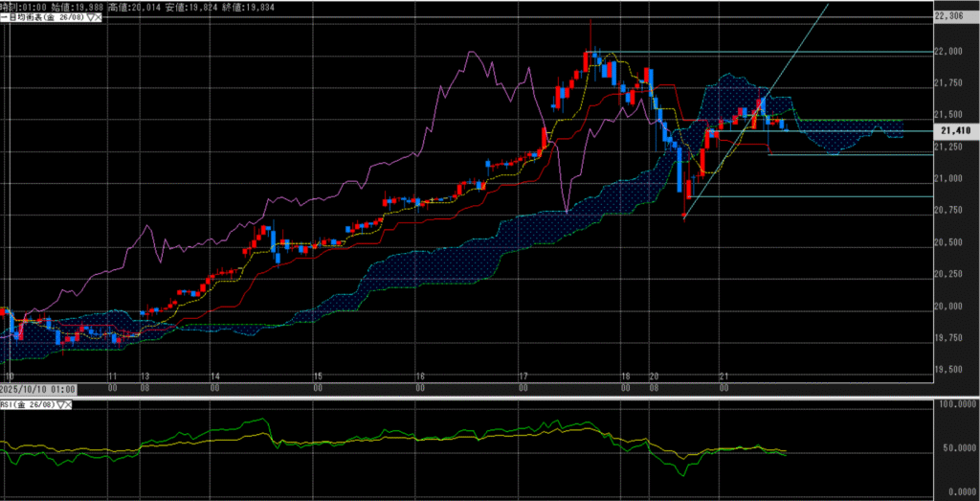
Task: Open the RSI panel dropdown triangle
Action: [61, 406]
